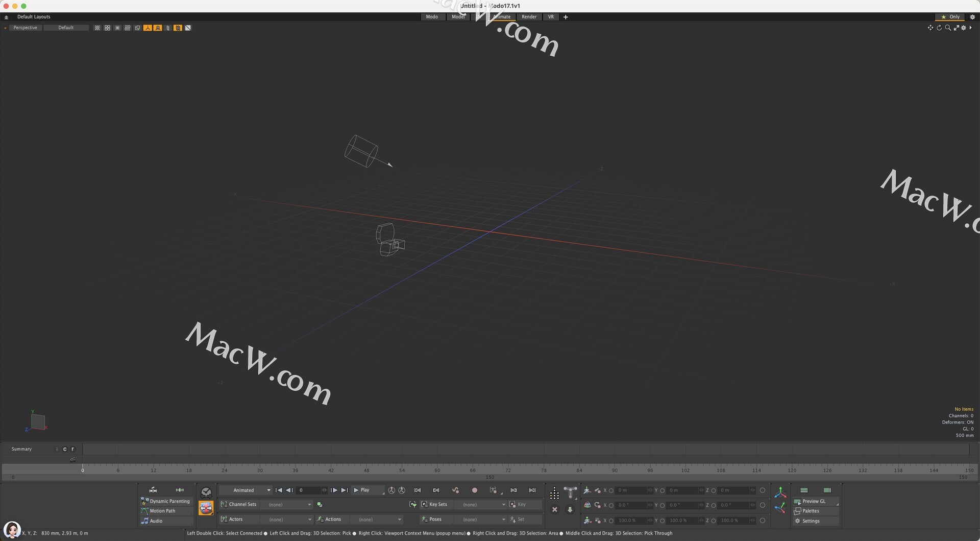Jump to the first keyframe icon
Image resolution: width=980 pixels, height=541 pixels.
[418, 490]
